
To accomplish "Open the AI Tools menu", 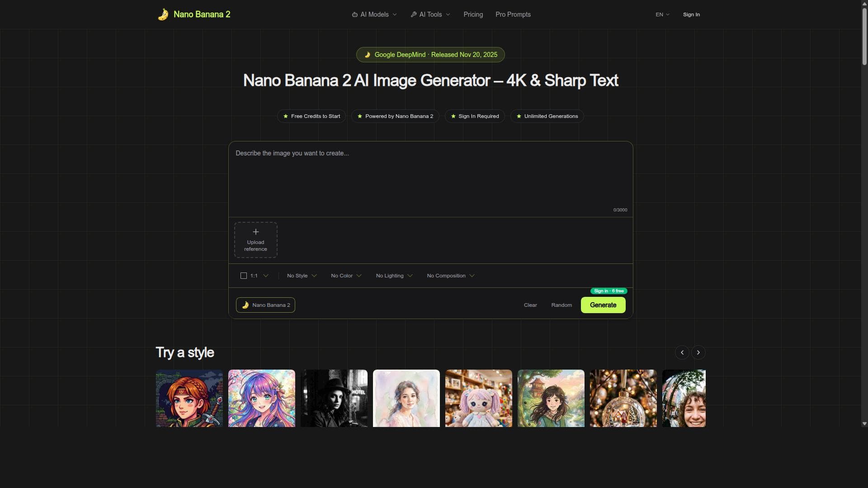I will pos(430,14).
